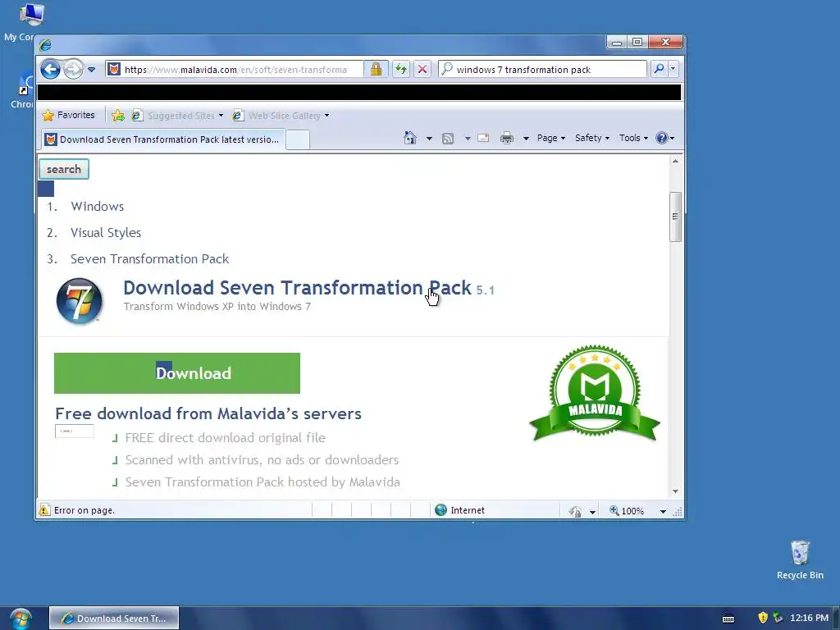Click the vertical scrollbar thumb
Screen dimensions: 840x630
[676, 217]
